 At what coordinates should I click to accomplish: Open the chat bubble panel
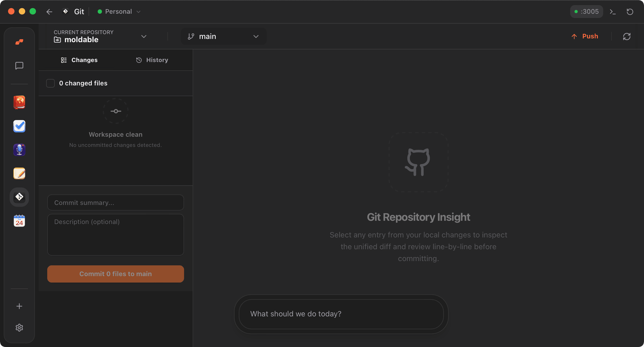[x=19, y=66]
